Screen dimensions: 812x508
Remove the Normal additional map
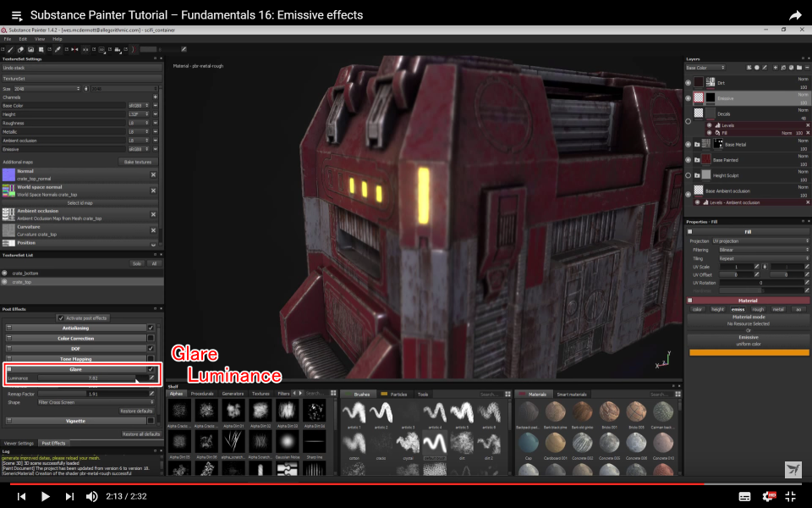(x=153, y=174)
